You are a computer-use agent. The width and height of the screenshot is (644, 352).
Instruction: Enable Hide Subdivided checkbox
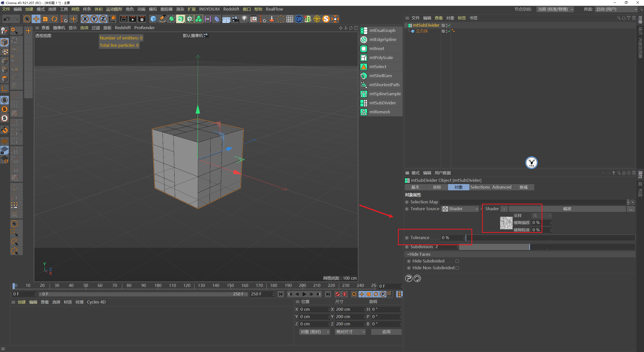457,261
